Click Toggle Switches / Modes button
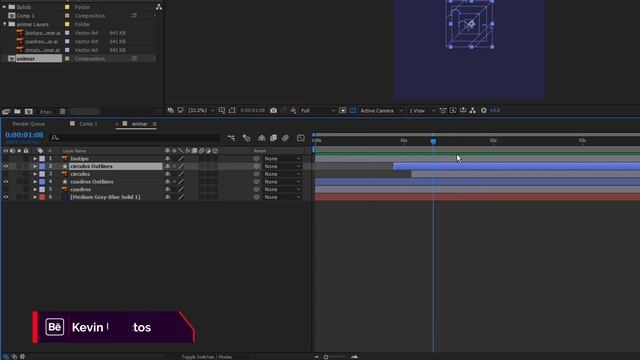640x360 pixels. [207, 357]
